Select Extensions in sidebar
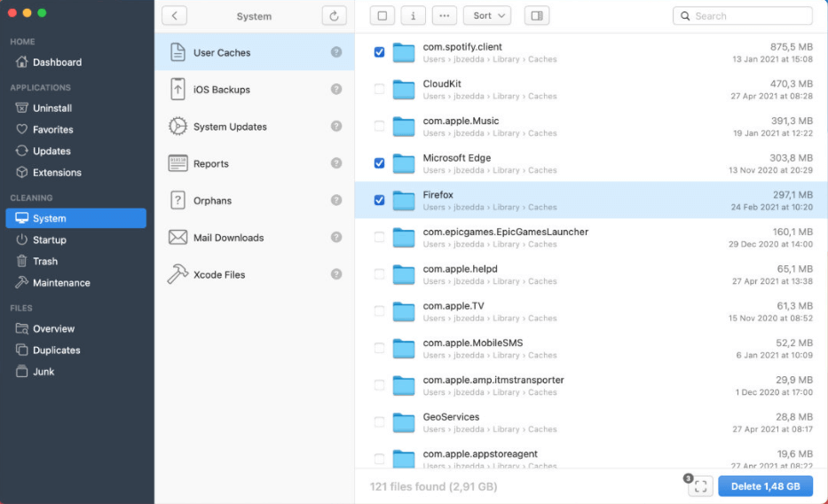Screen dimensions: 828x504 point(49,172)
